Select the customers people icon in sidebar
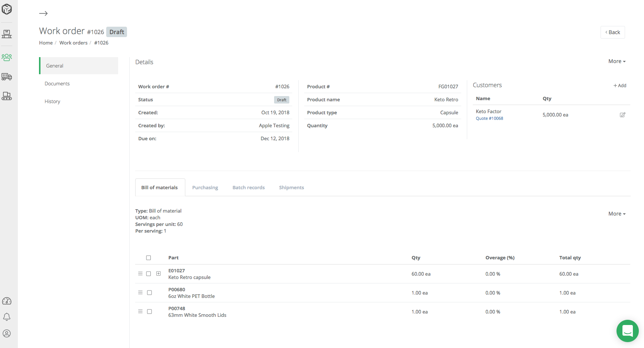The image size is (644, 348). 7,58
